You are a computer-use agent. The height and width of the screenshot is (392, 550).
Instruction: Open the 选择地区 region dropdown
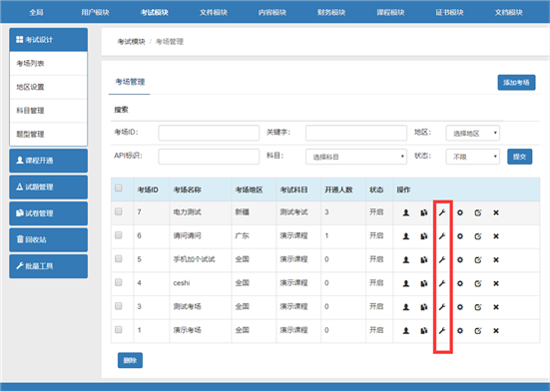click(473, 134)
